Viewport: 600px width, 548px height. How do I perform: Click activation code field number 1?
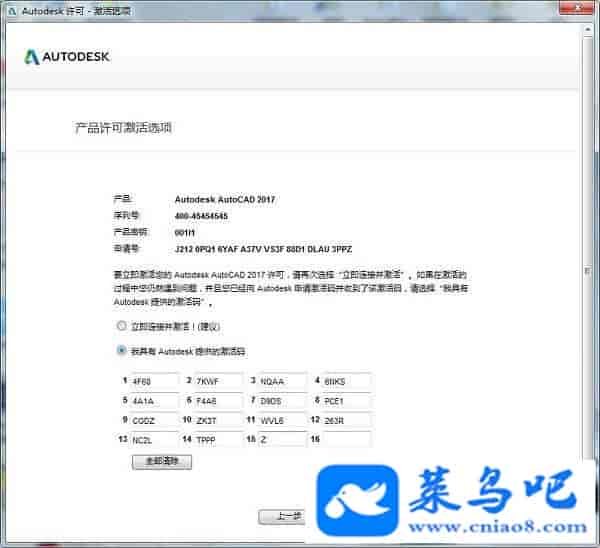pos(154,381)
